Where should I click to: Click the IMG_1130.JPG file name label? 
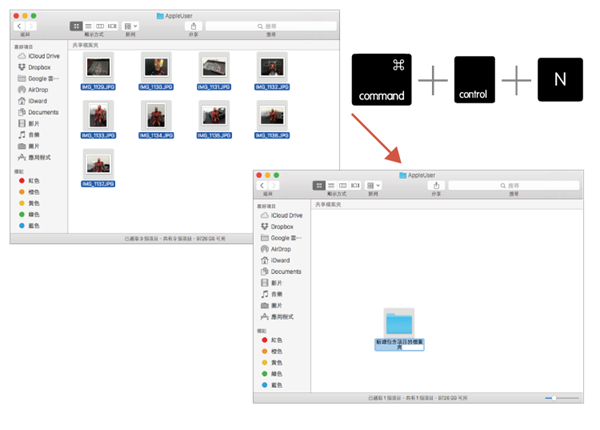[x=156, y=87]
